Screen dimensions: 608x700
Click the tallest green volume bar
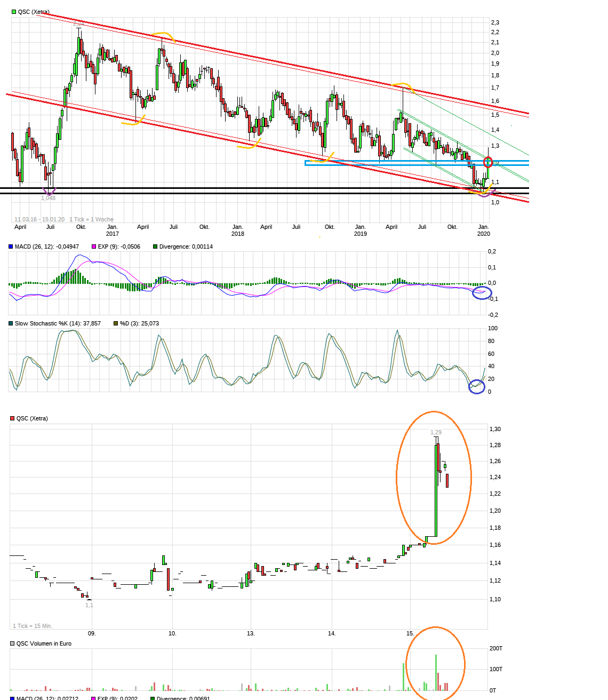[x=436, y=672]
